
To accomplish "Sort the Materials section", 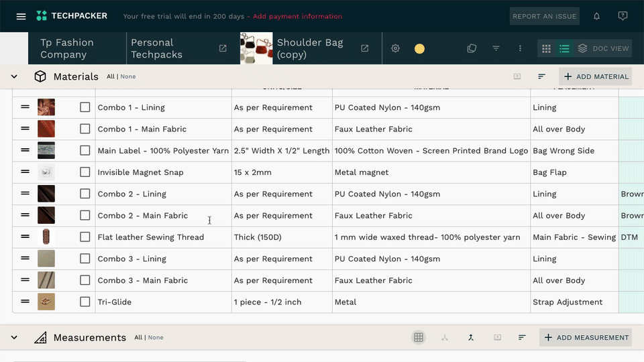I will pyautogui.click(x=541, y=76).
